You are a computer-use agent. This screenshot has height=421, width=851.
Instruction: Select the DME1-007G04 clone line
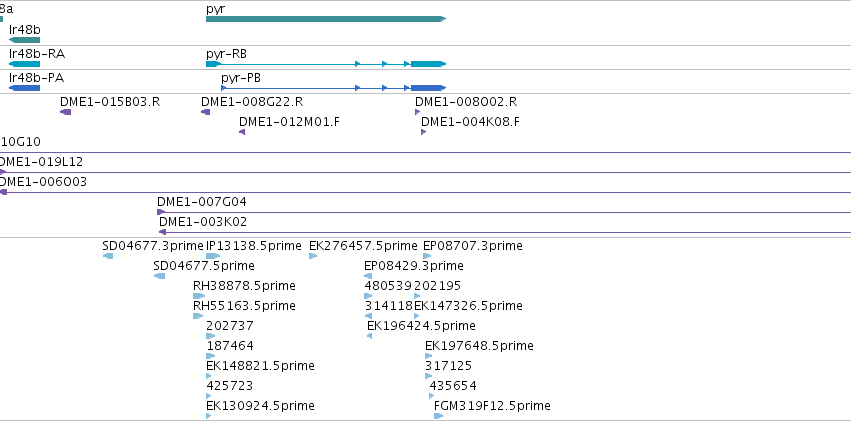click(504, 212)
